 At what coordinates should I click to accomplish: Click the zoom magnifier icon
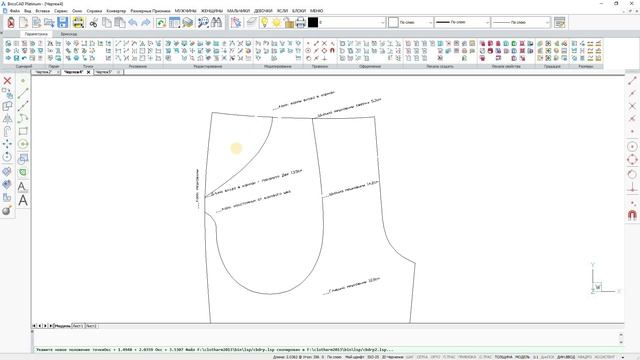pos(203,22)
